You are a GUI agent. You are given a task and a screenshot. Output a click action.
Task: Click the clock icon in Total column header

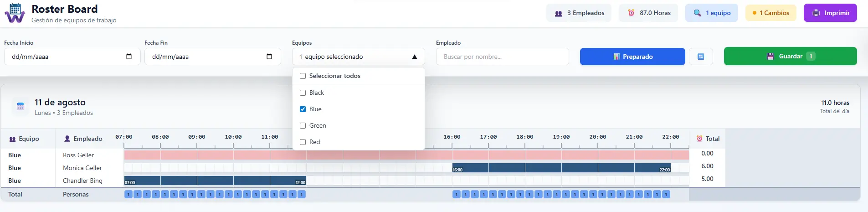[699, 139]
